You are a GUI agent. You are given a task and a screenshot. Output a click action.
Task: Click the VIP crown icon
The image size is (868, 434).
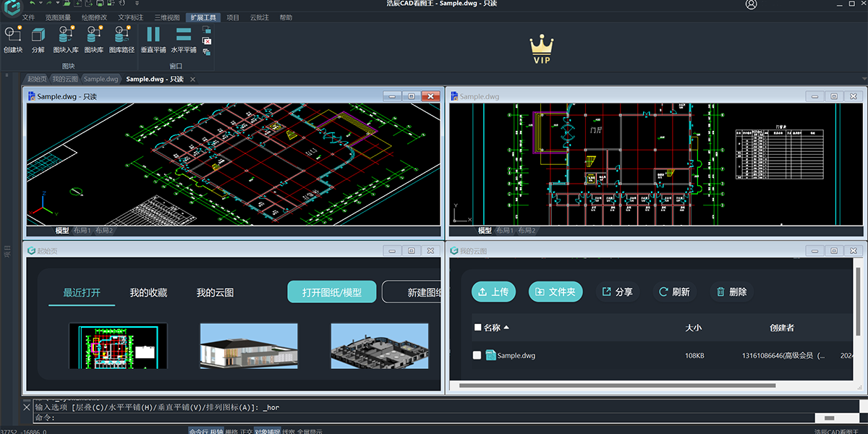pos(541,48)
